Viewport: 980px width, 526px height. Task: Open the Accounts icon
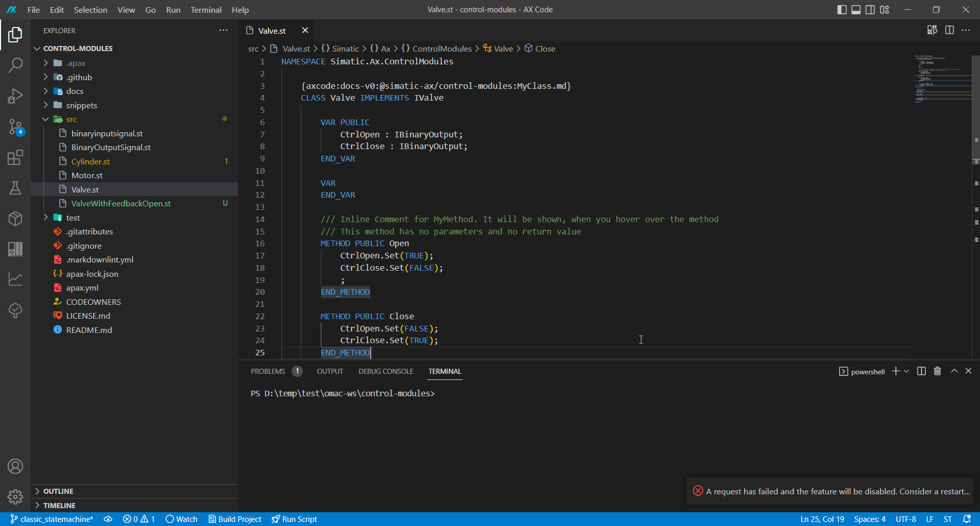[x=15, y=466]
